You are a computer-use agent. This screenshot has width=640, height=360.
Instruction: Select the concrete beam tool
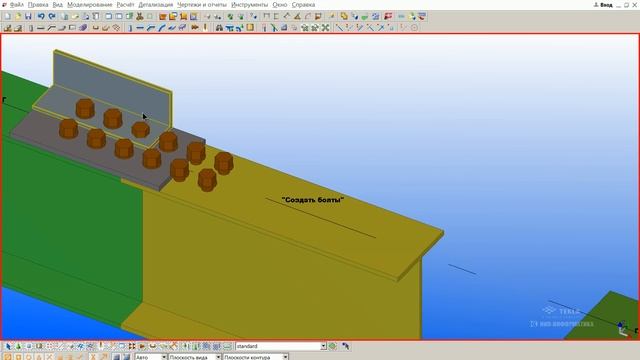41,28
